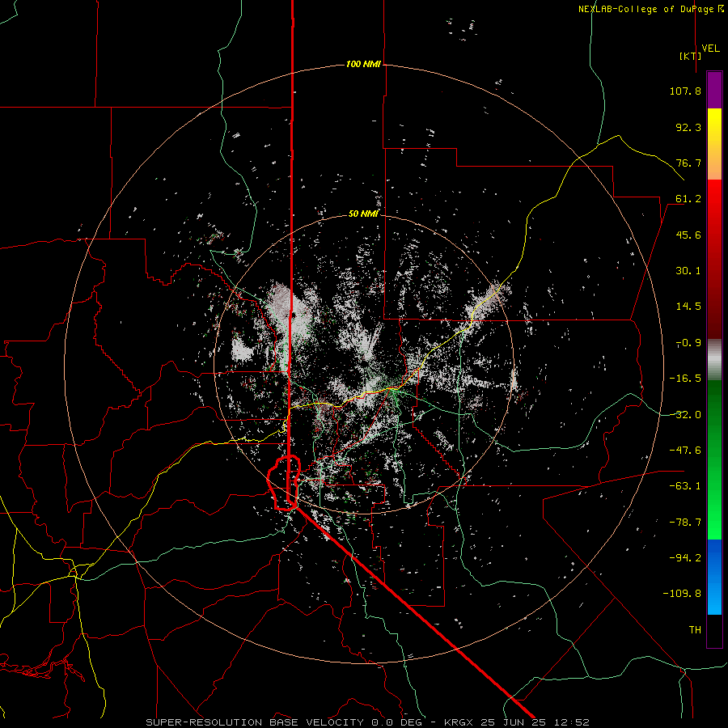Select the -16.5 scale value
The height and width of the screenshot is (728, 728).
685,379
